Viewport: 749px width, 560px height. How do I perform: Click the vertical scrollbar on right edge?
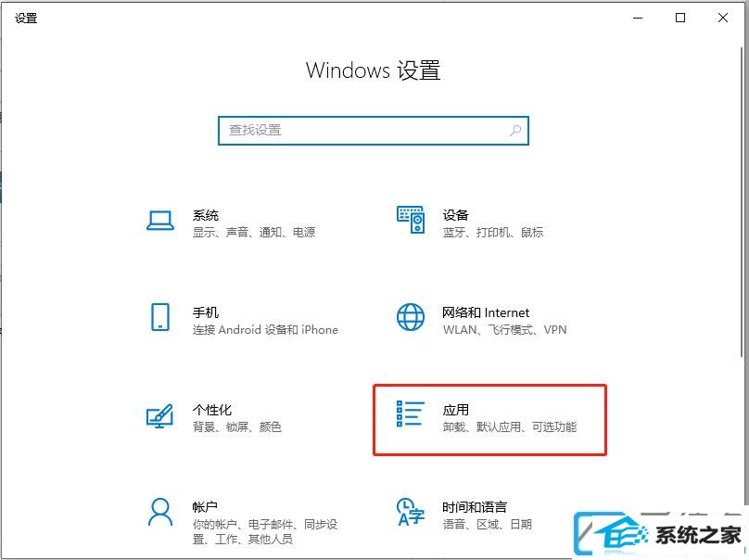pyautogui.click(x=742, y=201)
